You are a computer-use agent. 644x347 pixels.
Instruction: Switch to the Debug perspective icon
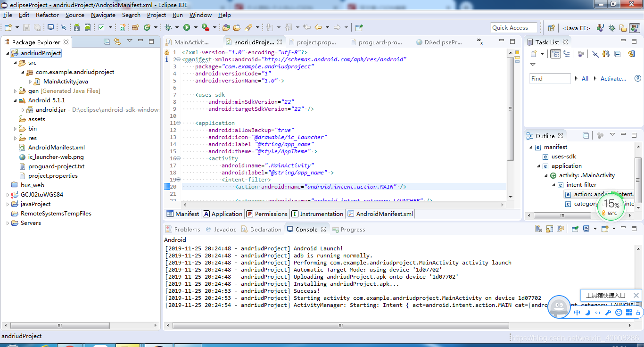coord(612,28)
